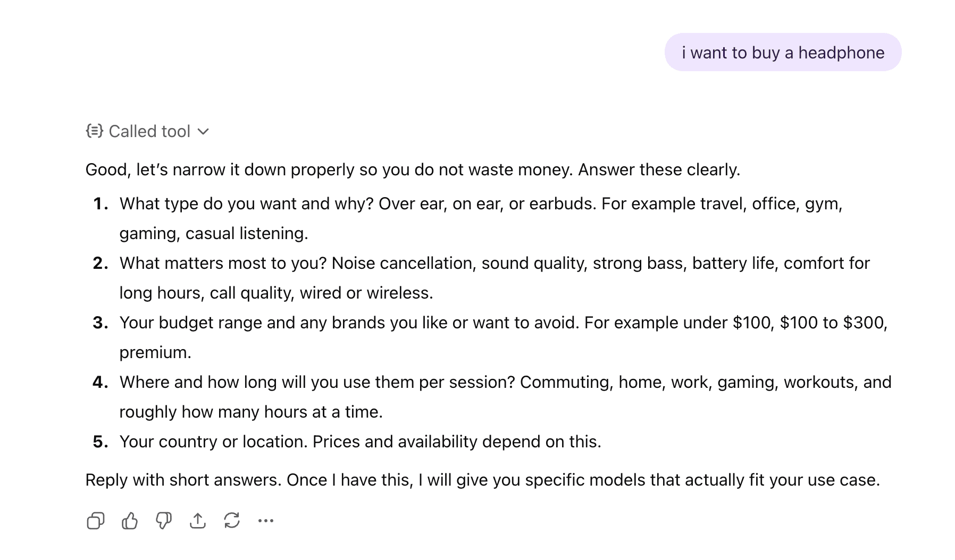Click the 'roughly how many hours' text line

(x=251, y=412)
